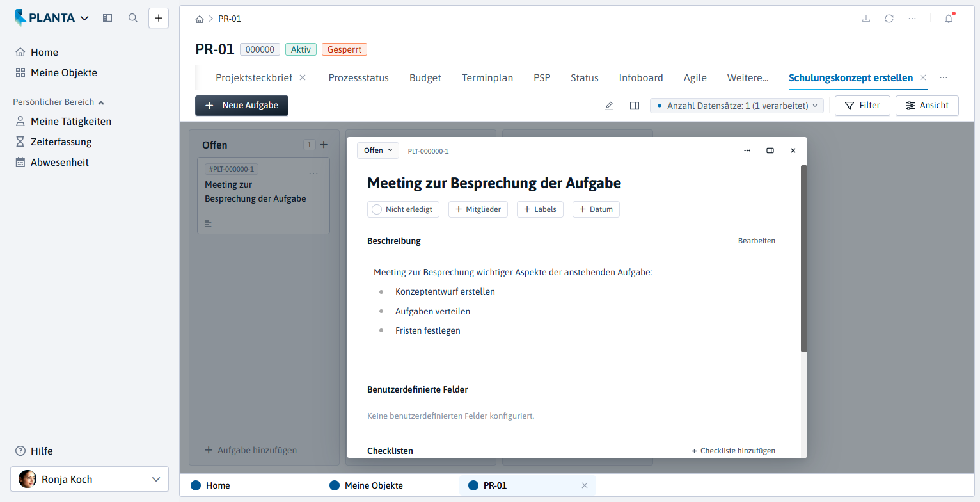Viewport: 980px width, 502px height.
Task: Close the Schulungskonzept erstellen tab
Action: point(923,77)
